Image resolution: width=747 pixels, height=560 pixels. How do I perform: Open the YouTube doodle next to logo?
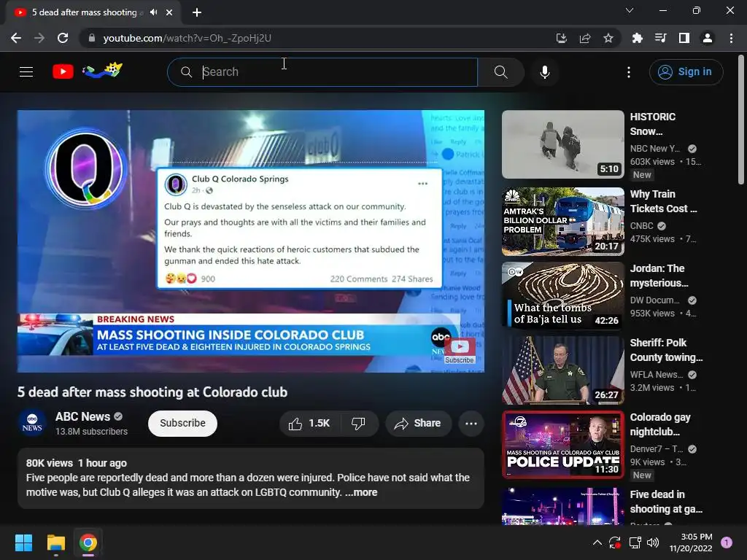pyautogui.click(x=102, y=71)
